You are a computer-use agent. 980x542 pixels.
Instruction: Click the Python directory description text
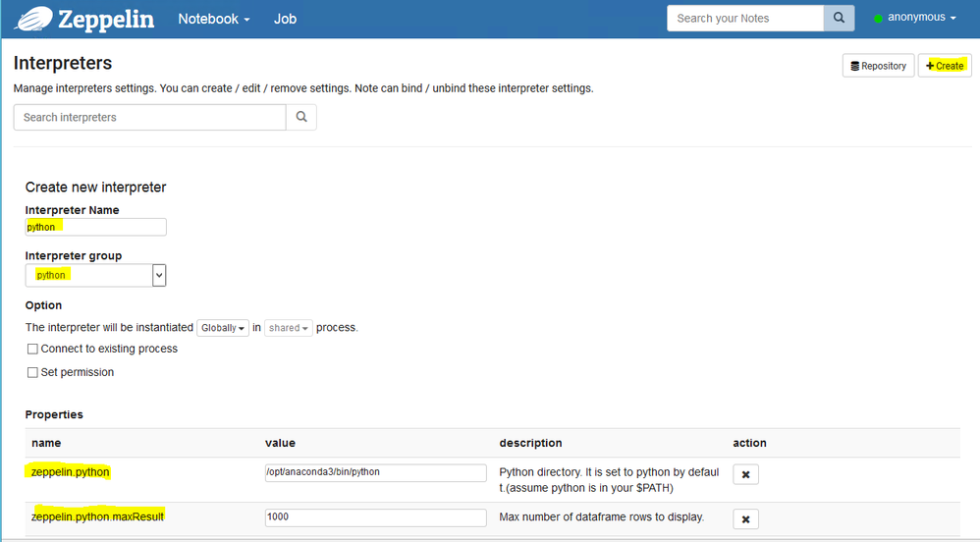[x=609, y=479]
